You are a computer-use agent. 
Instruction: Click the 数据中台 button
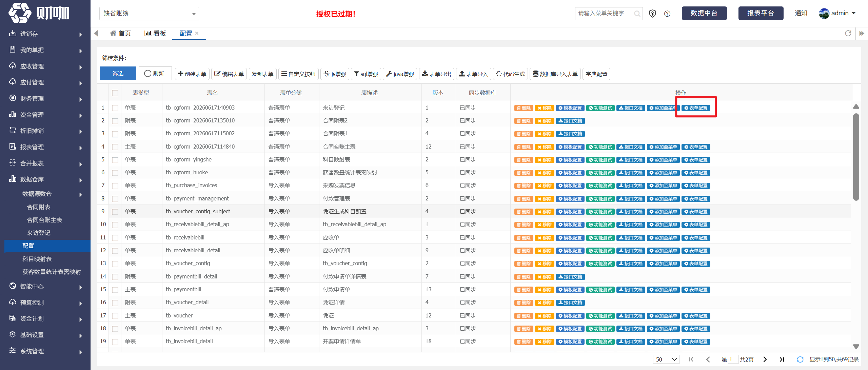coord(704,13)
